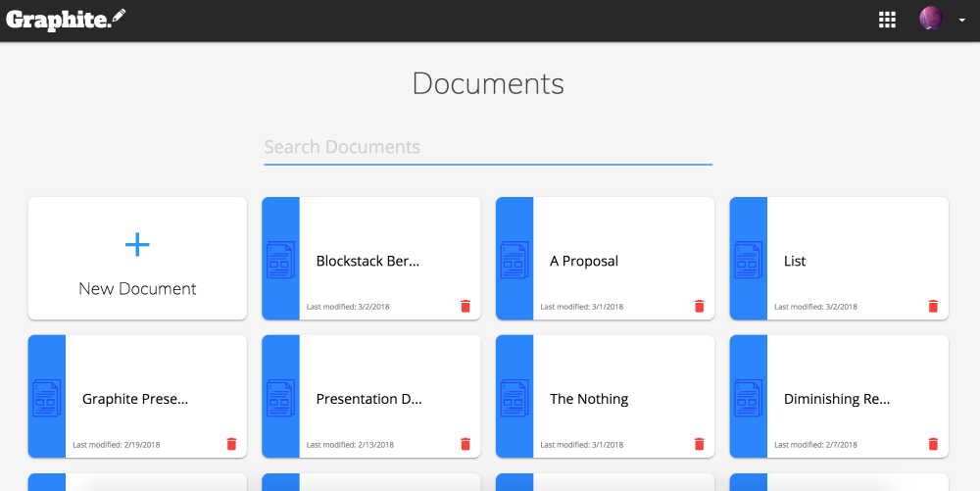This screenshot has width=980, height=491.
Task: Click the plus icon for new document
Action: pos(137,245)
